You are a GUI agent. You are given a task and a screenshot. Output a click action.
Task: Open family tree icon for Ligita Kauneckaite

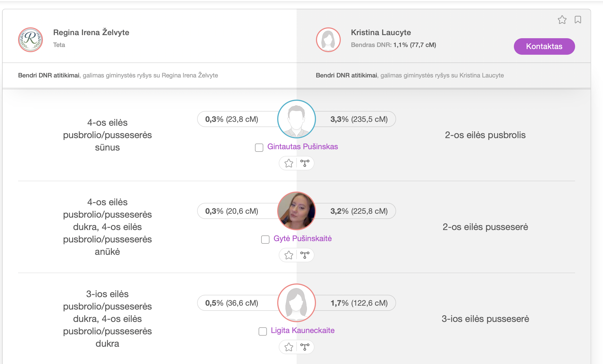click(305, 347)
